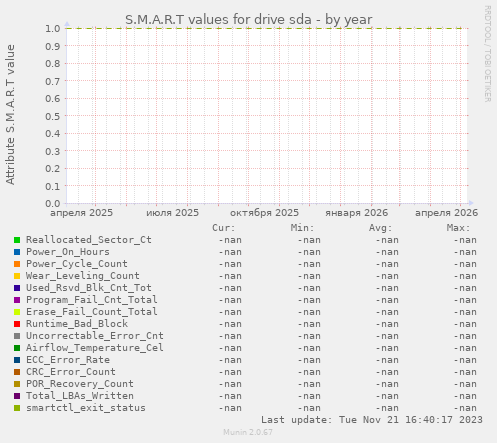Select the Erase_Fail_Count_Total legend label
The height and width of the screenshot is (443, 497).
(x=92, y=312)
